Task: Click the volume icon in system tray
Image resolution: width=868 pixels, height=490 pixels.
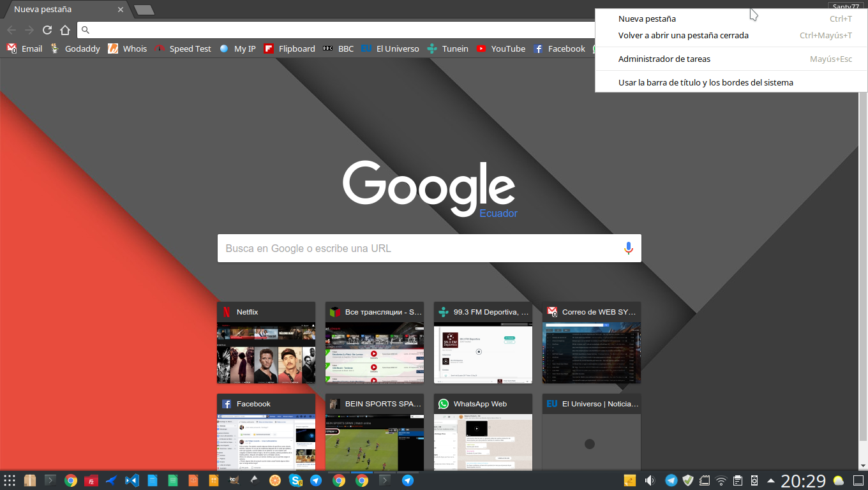Action: (x=650, y=480)
